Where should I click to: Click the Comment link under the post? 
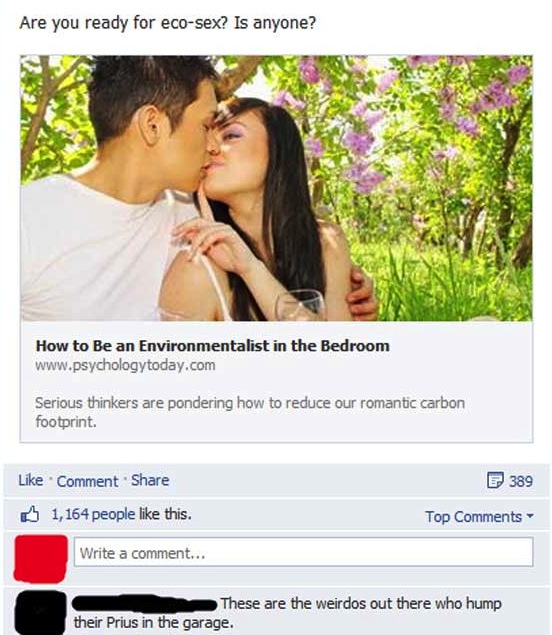coord(87,481)
